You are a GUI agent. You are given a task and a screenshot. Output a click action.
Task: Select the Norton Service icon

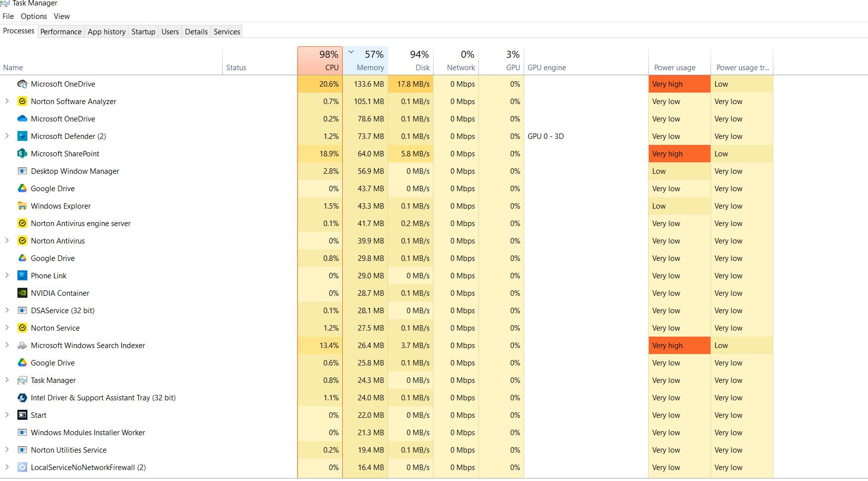[x=22, y=328]
